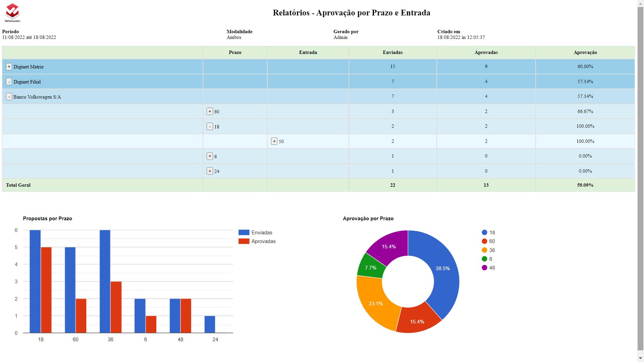
Task: Click the Webcalc logo
Action: 12,13
